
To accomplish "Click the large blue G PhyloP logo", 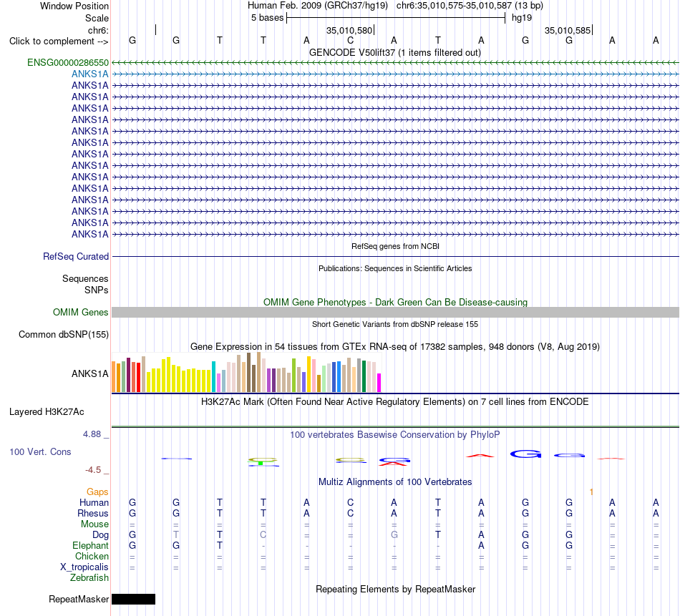I will tap(525, 454).
